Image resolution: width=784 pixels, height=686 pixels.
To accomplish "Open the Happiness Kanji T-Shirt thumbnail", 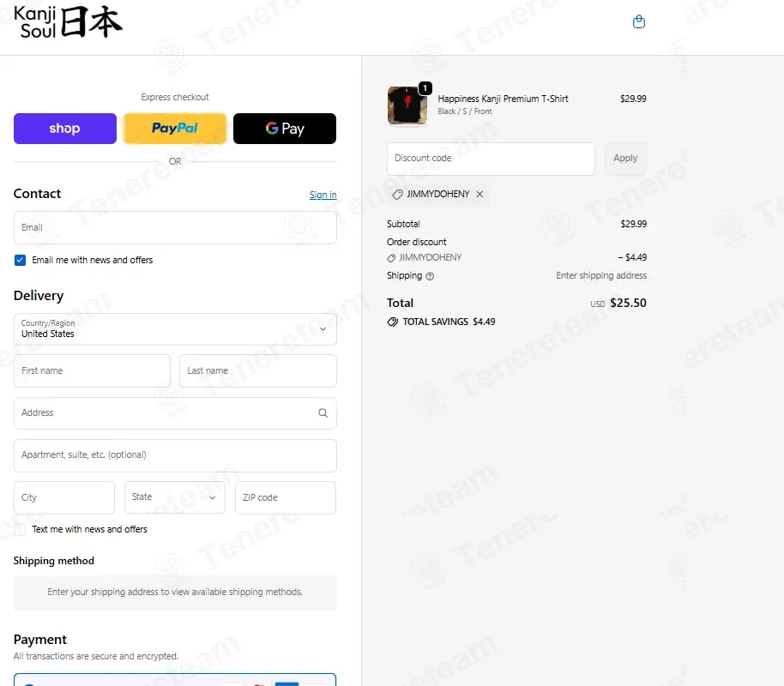I will (x=407, y=105).
